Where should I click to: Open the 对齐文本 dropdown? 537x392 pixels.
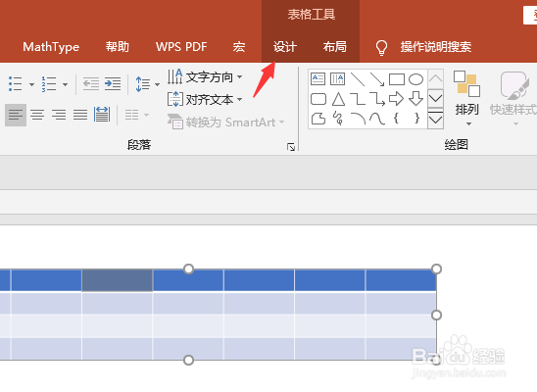click(x=205, y=100)
